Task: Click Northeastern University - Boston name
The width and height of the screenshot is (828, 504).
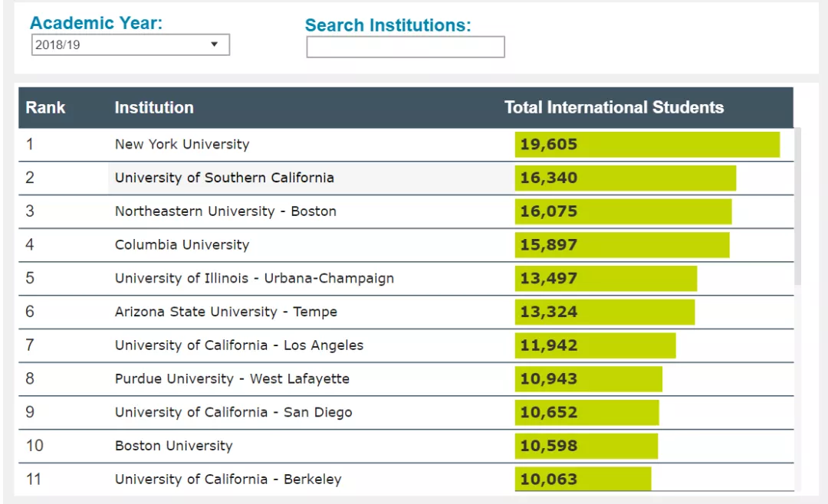Action: click(225, 211)
